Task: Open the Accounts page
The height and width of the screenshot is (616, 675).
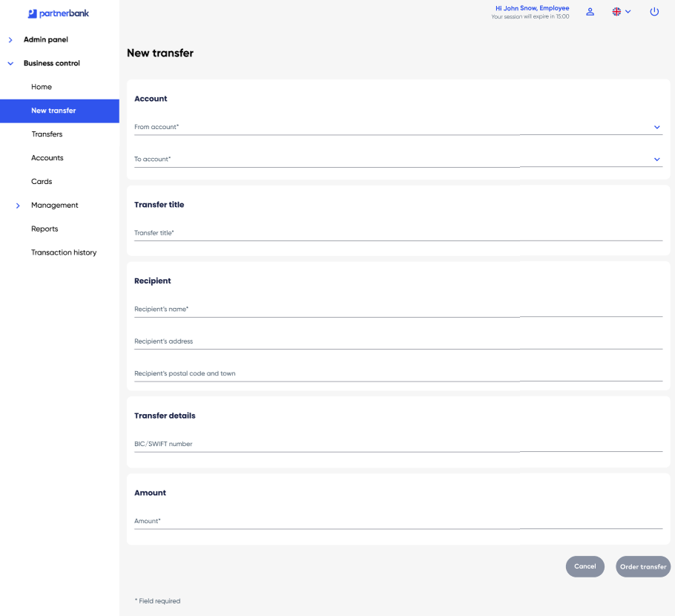Action: point(47,158)
